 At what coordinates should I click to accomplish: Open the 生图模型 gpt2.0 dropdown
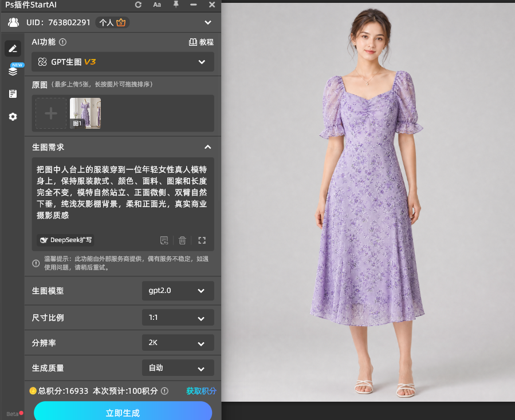tap(178, 291)
